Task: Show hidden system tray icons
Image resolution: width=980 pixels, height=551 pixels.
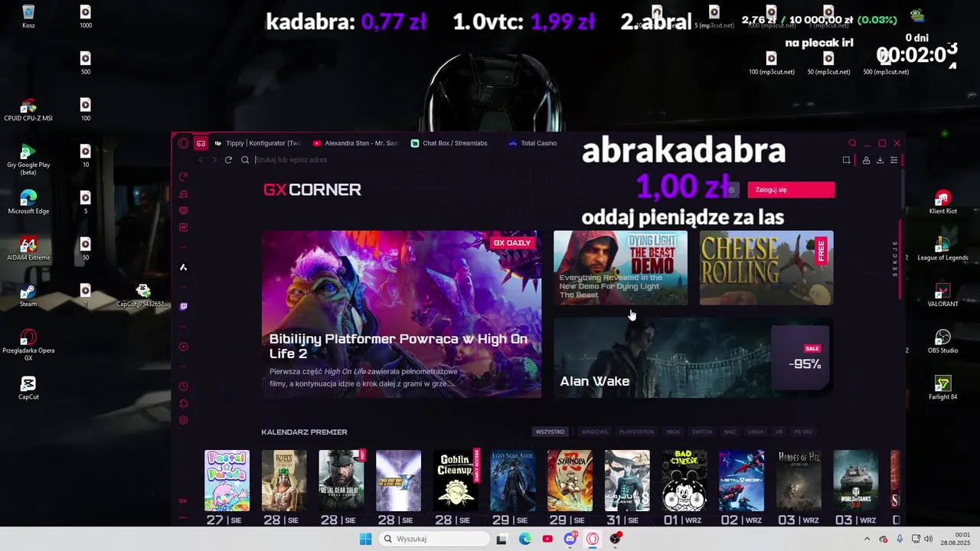Action: click(x=867, y=539)
